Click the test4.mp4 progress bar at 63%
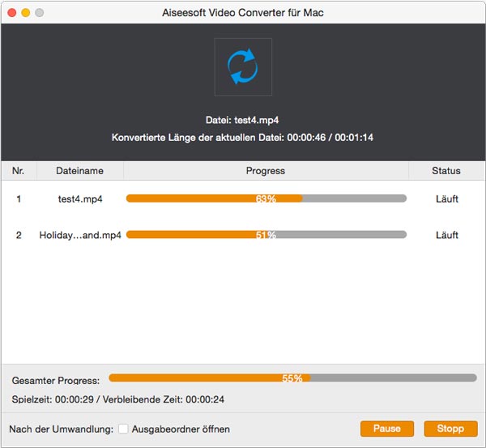Viewport: 486px width, 448px height. 266,198
